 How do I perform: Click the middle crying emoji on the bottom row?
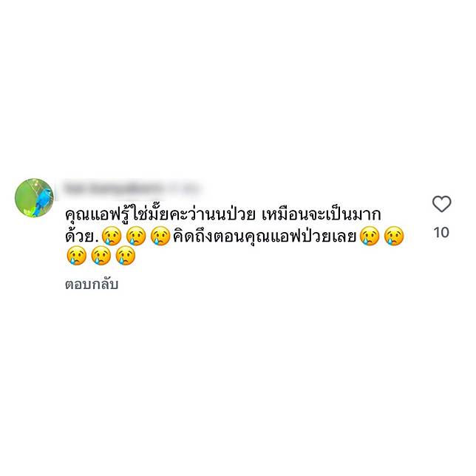[x=101, y=256]
